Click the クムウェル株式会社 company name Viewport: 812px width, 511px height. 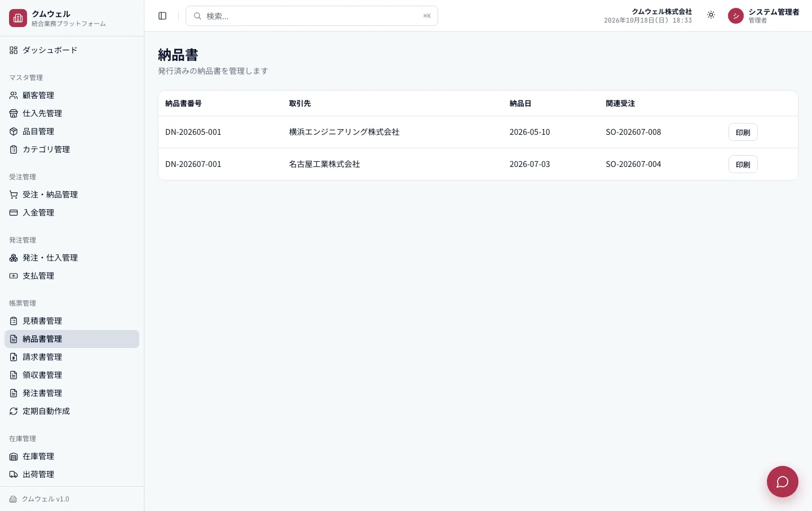[661, 11]
